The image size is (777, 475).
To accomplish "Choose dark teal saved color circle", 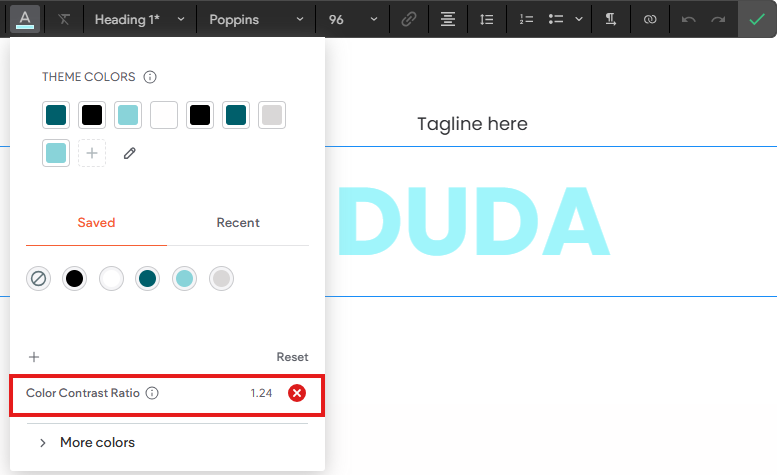I will point(147,278).
